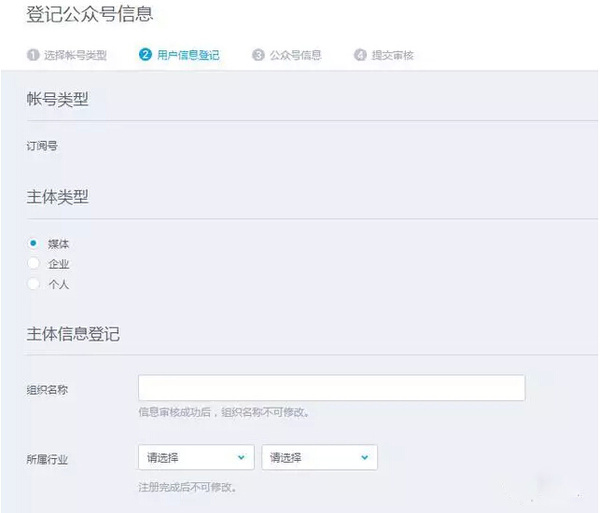Click the 媒体 option label text
Screen dimensions: 600x513
click(58, 244)
